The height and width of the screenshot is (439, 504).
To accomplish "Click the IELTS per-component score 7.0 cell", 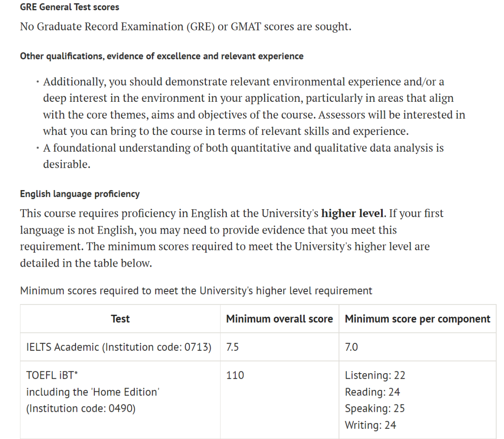I will point(351,347).
